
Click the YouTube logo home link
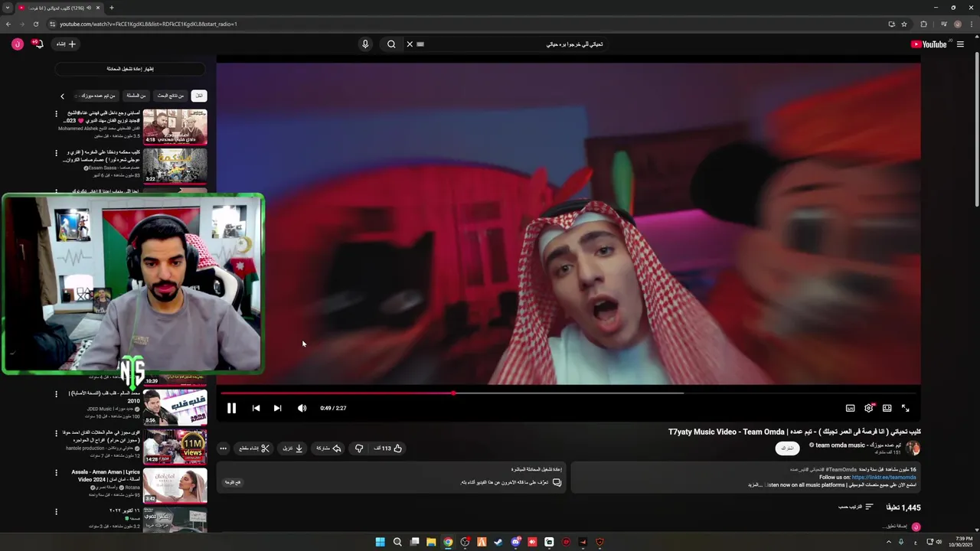tap(929, 44)
